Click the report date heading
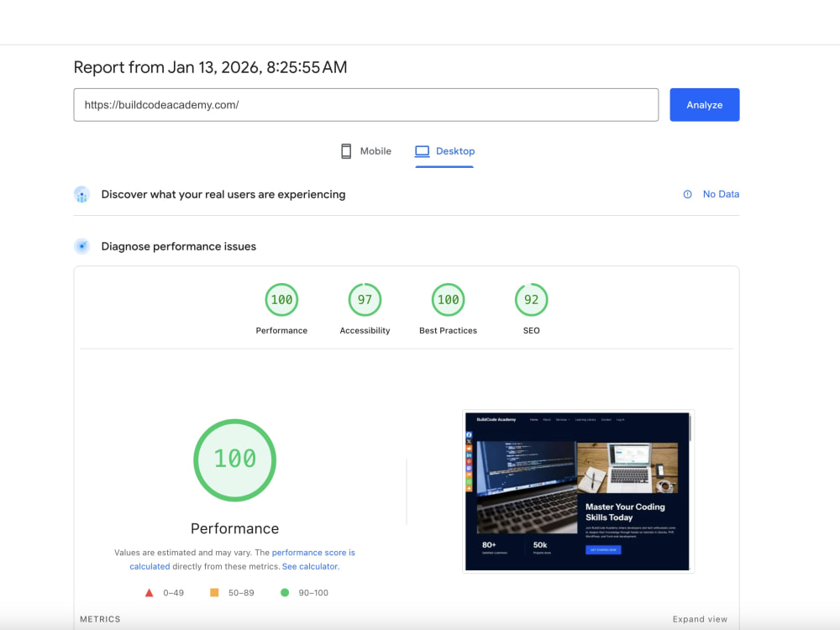The image size is (840, 630). [x=211, y=67]
